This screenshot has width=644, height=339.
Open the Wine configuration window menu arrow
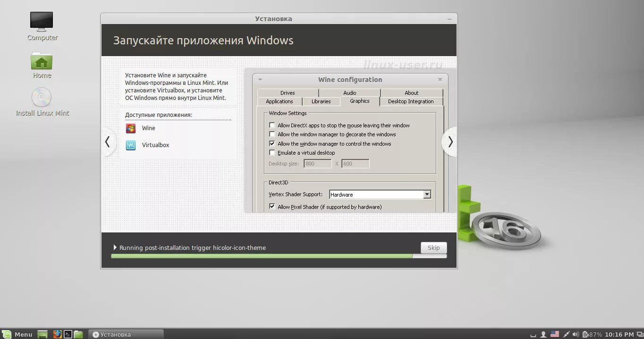260,80
